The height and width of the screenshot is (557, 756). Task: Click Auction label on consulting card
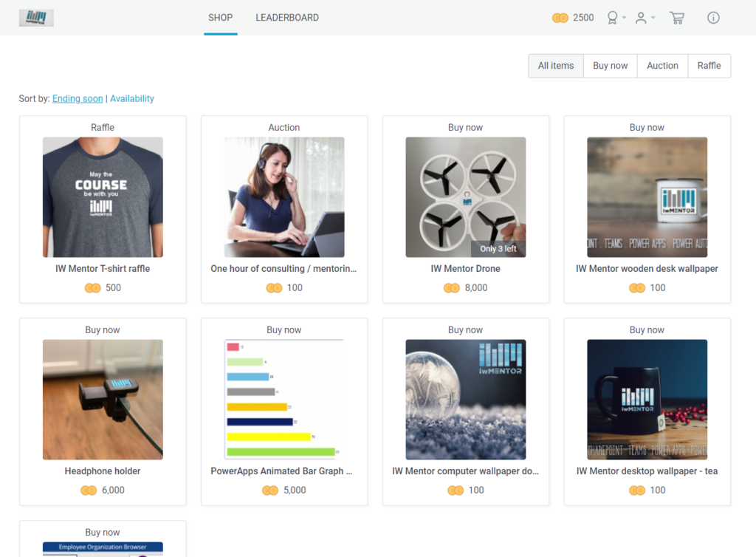[284, 127]
